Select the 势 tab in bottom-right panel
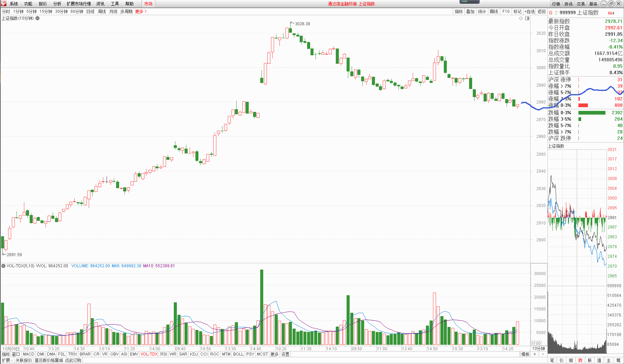 pos(580,360)
